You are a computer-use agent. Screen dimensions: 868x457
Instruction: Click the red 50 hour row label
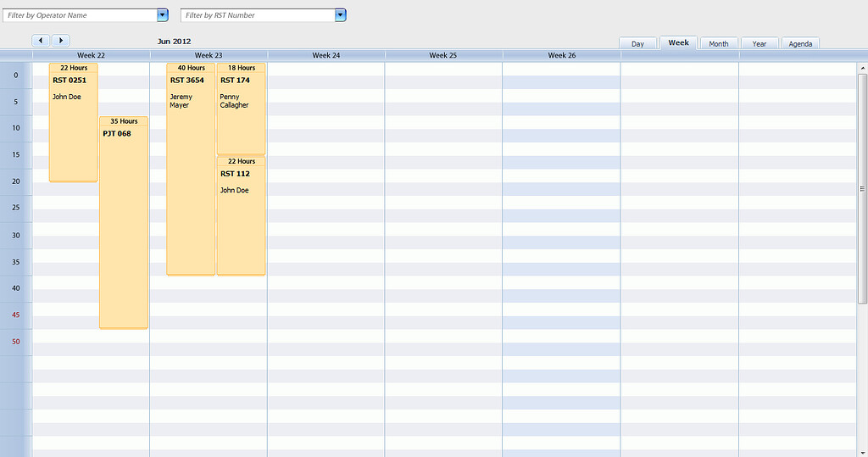[15, 341]
